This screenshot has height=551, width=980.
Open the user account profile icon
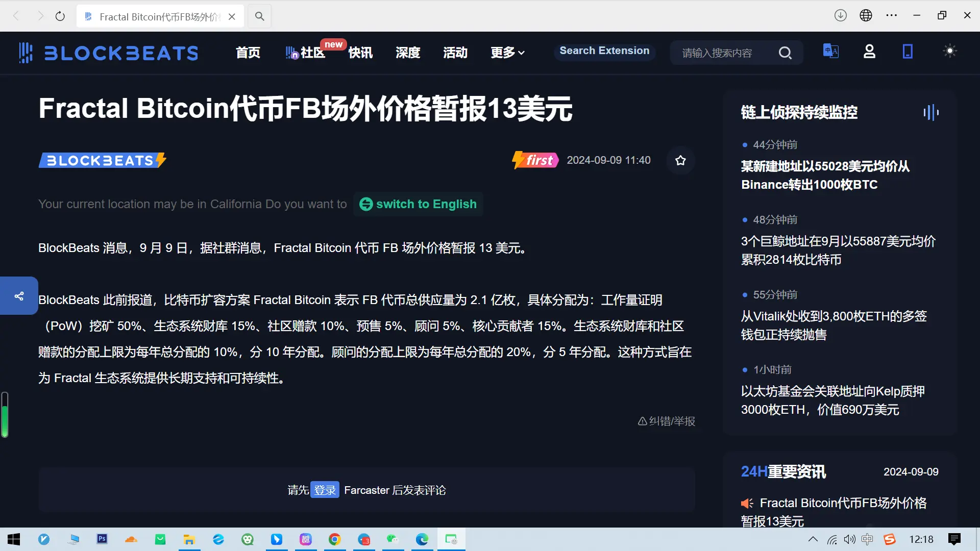coord(869,52)
